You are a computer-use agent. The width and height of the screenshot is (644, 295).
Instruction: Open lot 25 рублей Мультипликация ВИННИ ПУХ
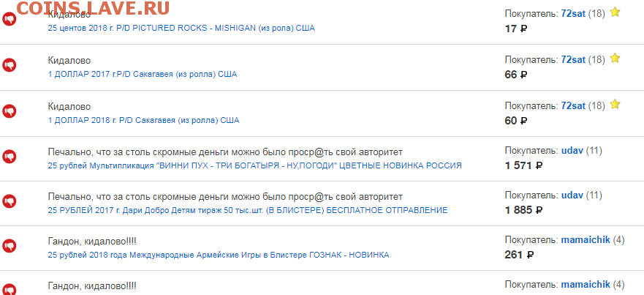point(254,165)
